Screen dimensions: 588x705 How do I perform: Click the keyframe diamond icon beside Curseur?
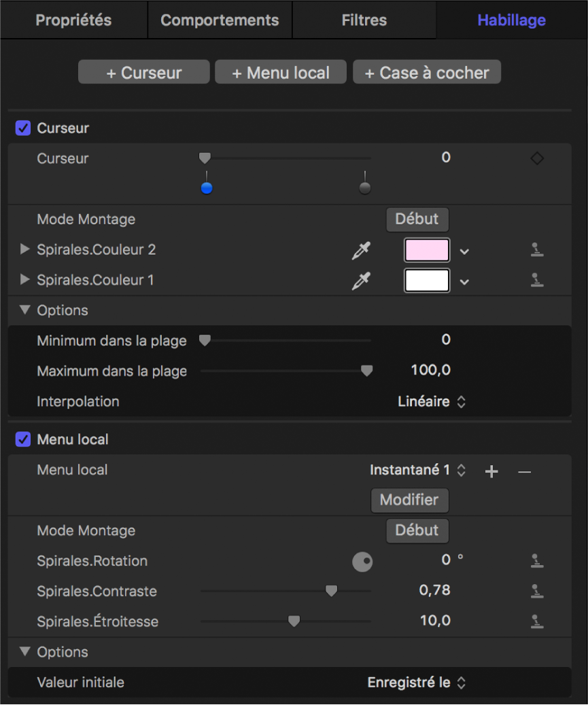pyautogui.click(x=537, y=158)
